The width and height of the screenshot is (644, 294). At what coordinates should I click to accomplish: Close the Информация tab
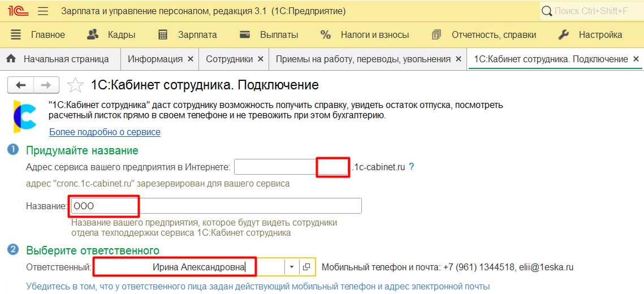pyautogui.click(x=190, y=59)
